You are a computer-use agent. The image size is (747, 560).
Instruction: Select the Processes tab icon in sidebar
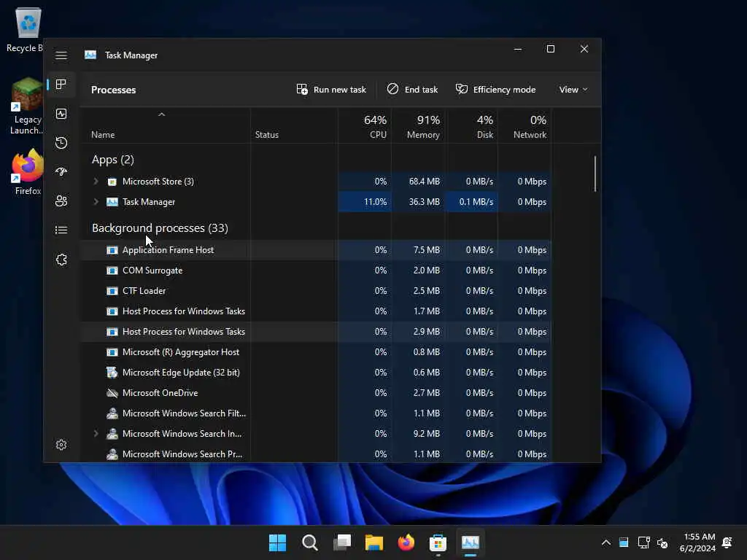coord(61,85)
